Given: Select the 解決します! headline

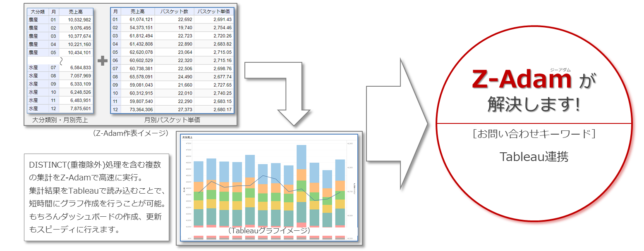Looking at the screenshot, I should 534,105.
